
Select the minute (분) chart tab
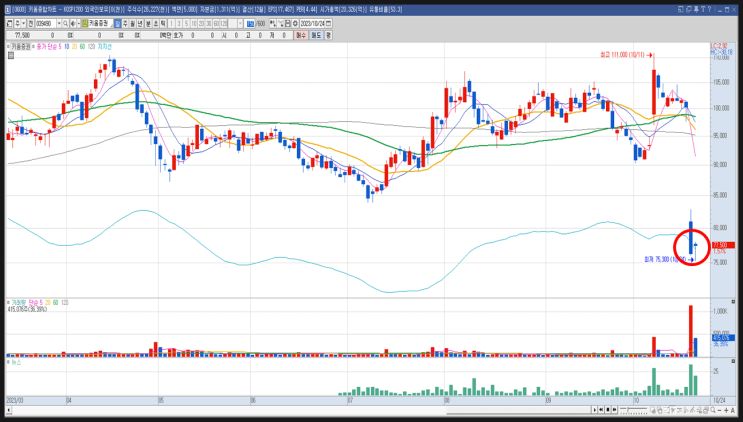click(x=148, y=23)
